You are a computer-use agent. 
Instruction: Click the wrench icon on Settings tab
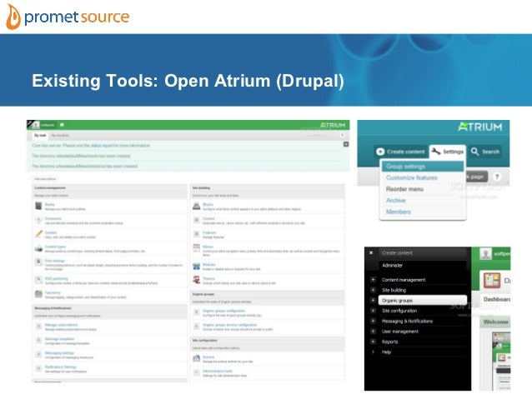tap(435, 152)
